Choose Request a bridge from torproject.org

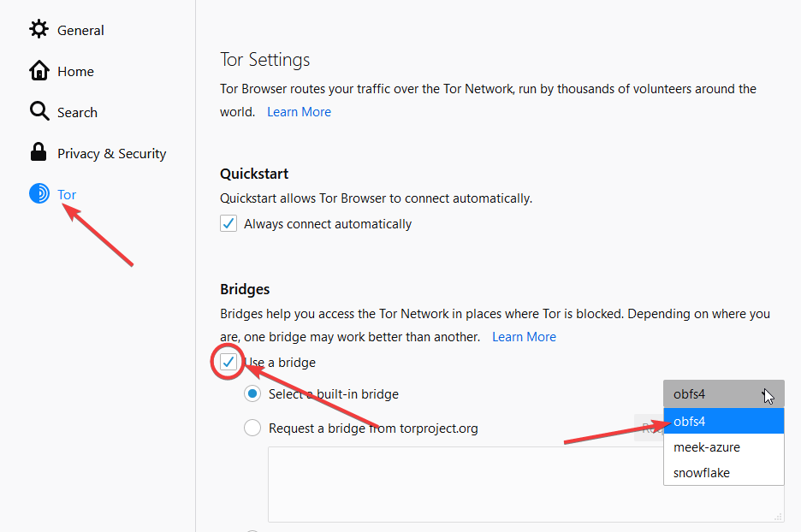[x=252, y=428]
